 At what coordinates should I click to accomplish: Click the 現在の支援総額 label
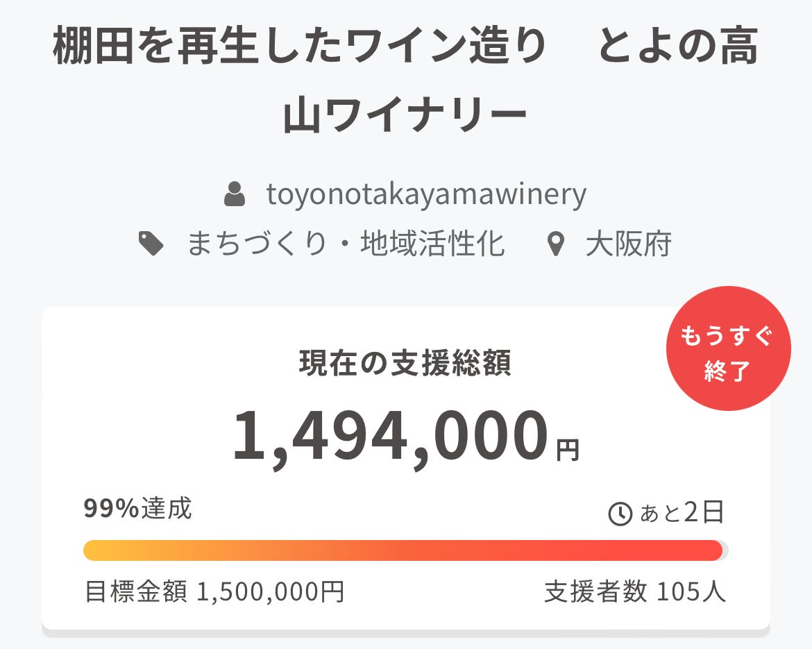coord(405,363)
